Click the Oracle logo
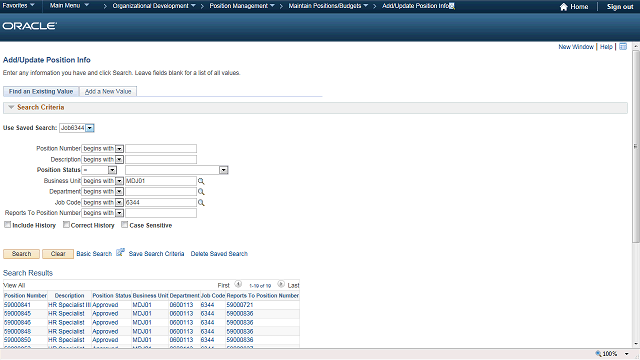The height and width of the screenshot is (360, 640). 29,26
